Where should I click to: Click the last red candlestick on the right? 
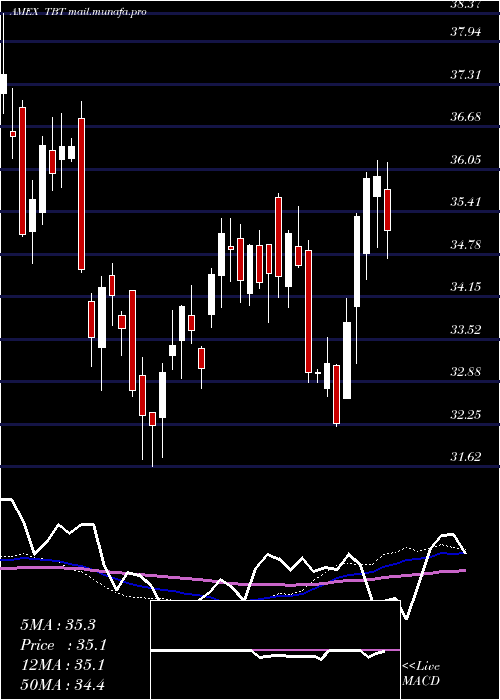coord(388,210)
